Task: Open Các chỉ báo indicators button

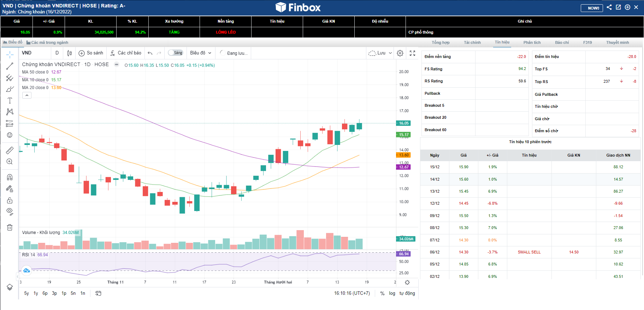Action: pos(126,53)
